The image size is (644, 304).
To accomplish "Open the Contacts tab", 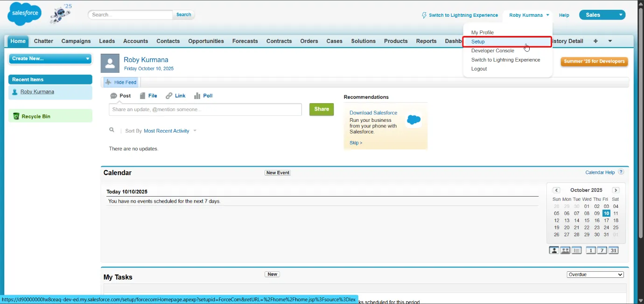I will click(168, 41).
